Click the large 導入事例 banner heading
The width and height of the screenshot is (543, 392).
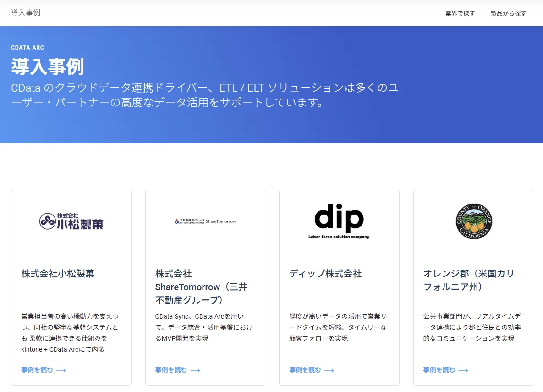pyautogui.click(x=48, y=66)
